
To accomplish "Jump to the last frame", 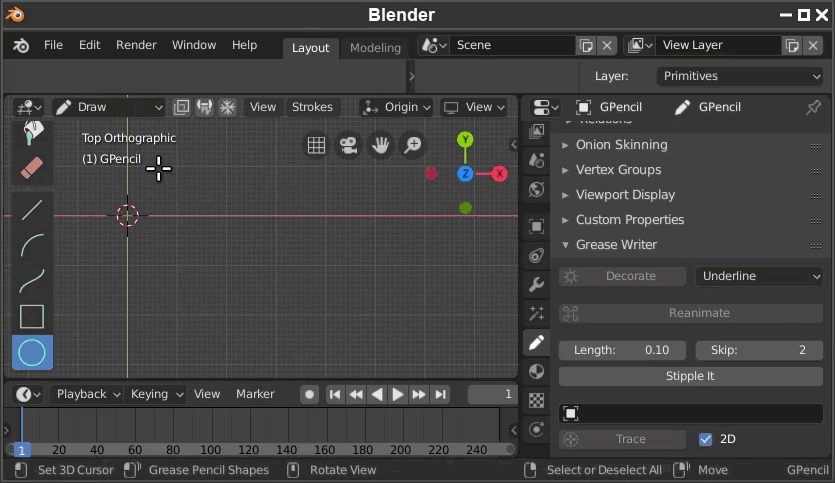I will 440,395.
